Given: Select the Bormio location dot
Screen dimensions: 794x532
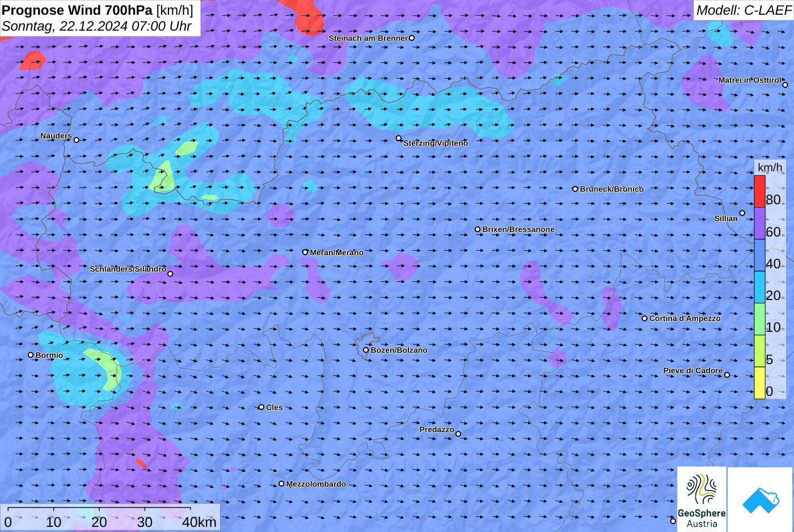Looking at the screenshot, I should point(31,355).
